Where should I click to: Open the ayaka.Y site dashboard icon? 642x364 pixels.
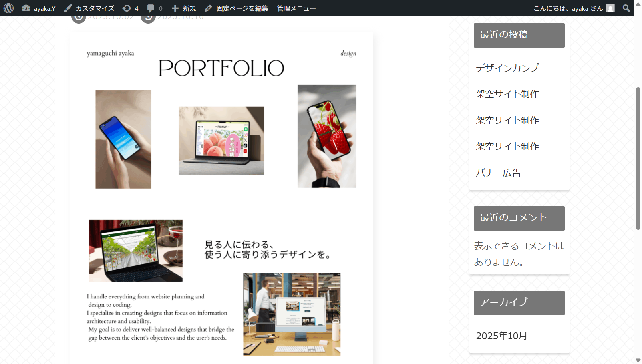(26, 8)
